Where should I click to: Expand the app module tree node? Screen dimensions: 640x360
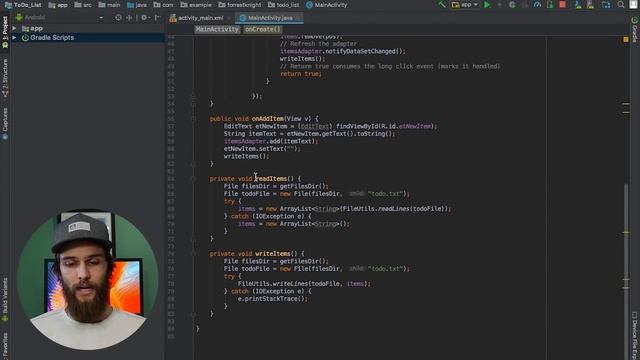click(x=14, y=28)
